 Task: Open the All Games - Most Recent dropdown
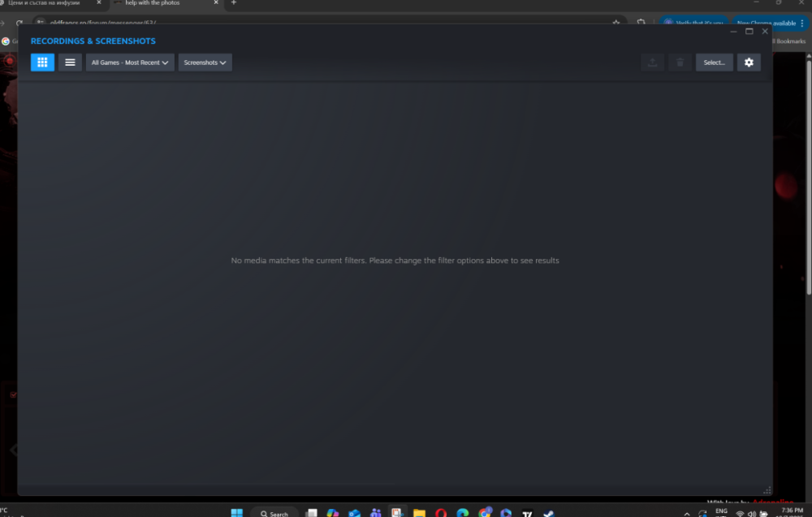click(x=130, y=62)
